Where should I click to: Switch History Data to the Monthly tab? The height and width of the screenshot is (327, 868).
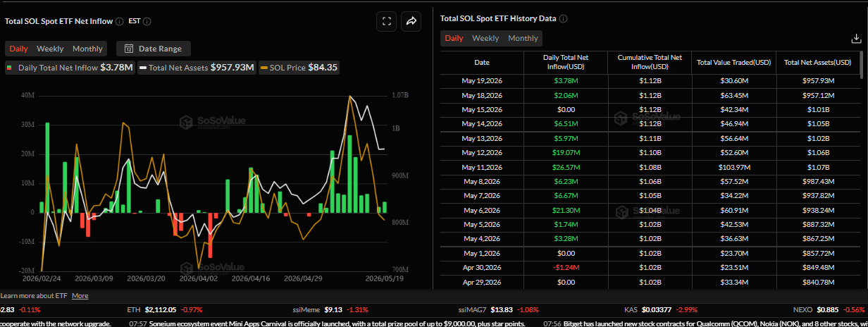point(523,38)
